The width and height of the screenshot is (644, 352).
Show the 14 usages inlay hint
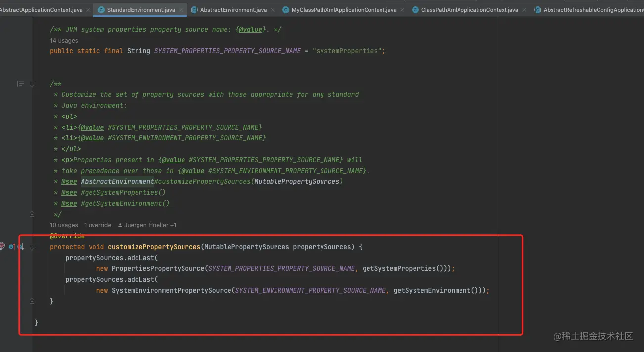pos(64,41)
